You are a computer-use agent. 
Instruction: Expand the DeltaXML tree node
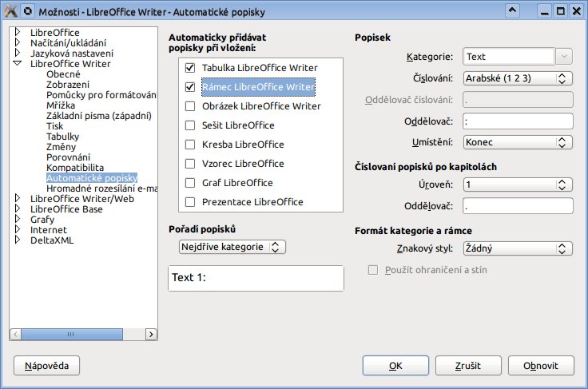pyautogui.click(x=18, y=240)
